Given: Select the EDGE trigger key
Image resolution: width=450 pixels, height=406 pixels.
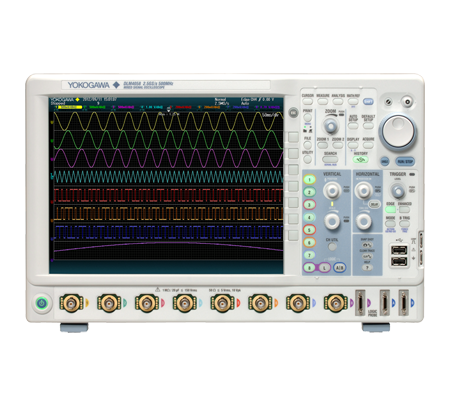Looking at the screenshot, I should 390,210.
